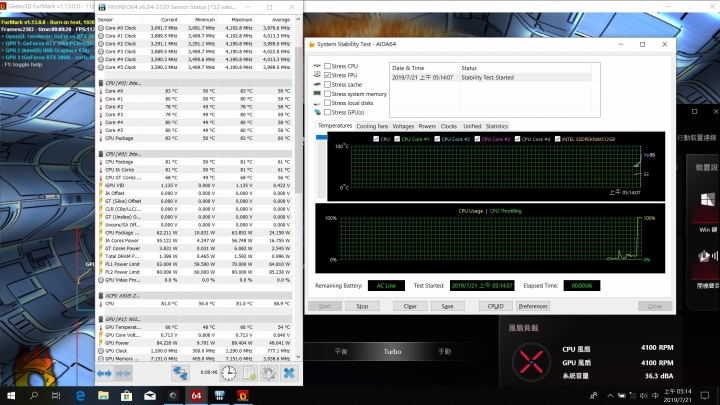The image size is (720, 405).
Task: Click the Clear button in AIDA64
Action: click(410, 306)
